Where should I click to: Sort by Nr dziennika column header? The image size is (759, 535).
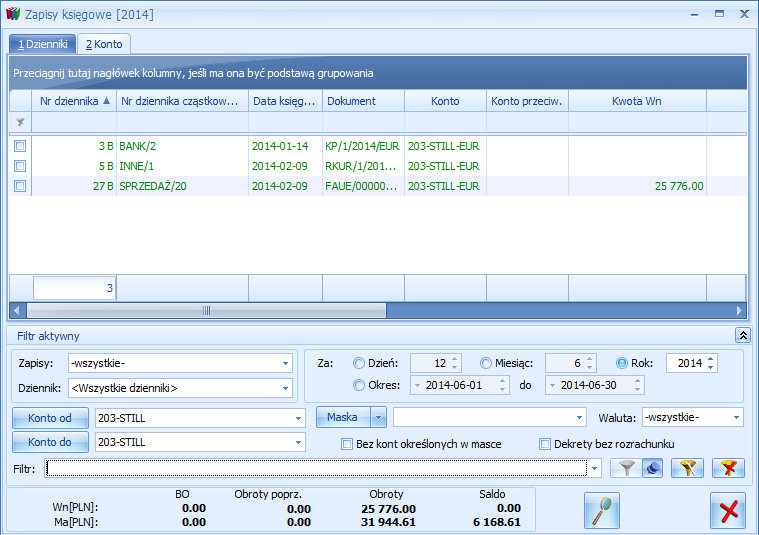coord(74,101)
